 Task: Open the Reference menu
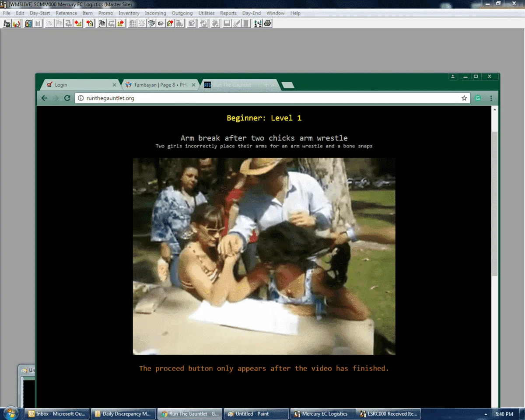66,13
